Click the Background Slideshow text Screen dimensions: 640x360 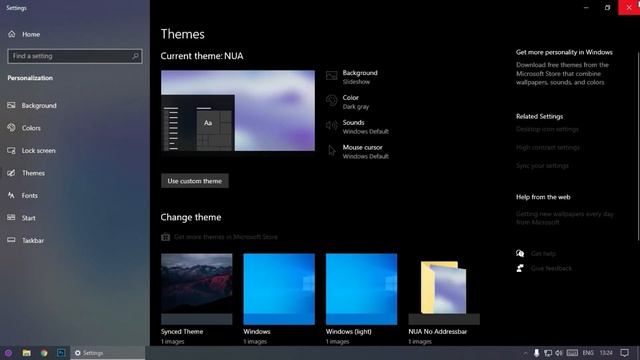[360, 77]
